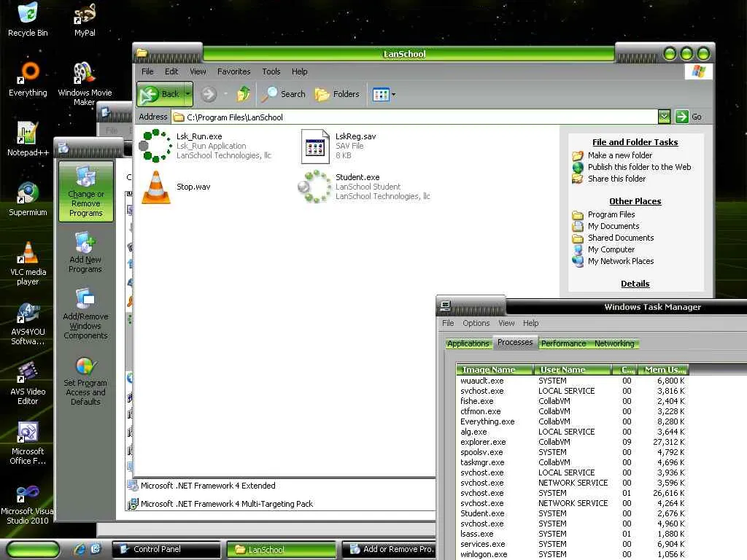Open Options menu in Task Manager
This screenshot has width=747, height=560.
pos(476,323)
